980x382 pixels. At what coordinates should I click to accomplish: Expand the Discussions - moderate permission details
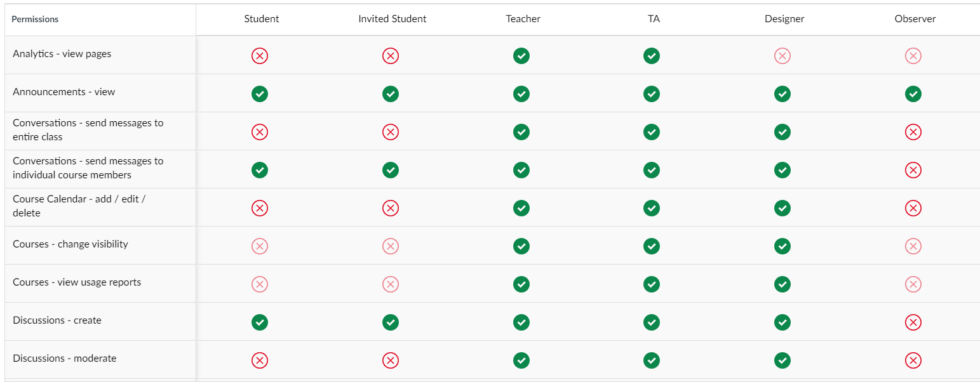tap(64, 359)
